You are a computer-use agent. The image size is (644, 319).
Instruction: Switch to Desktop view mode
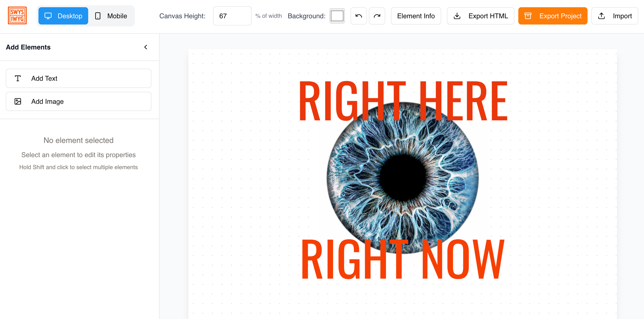[x=63, y=16]
